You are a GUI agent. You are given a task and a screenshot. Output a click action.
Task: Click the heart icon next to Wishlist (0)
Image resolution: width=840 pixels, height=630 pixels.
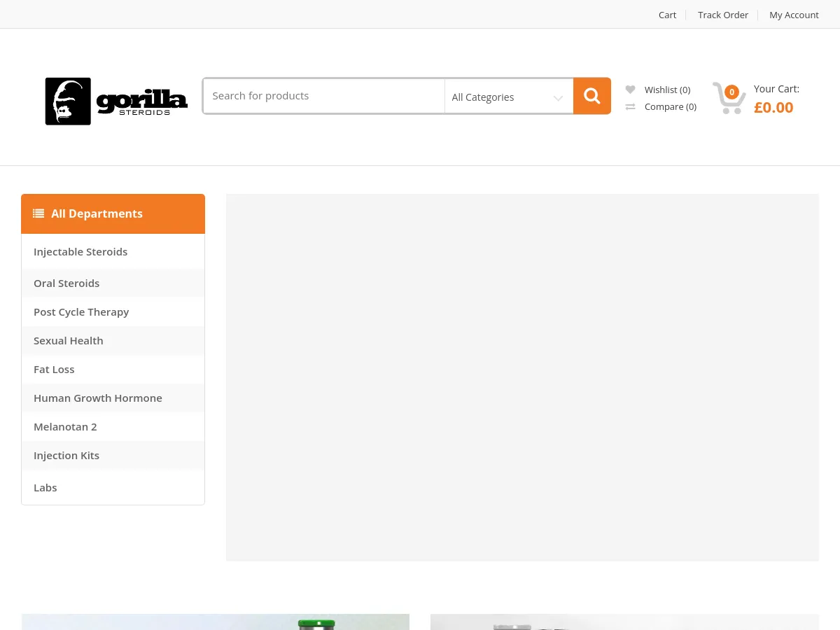coord(631,89)
